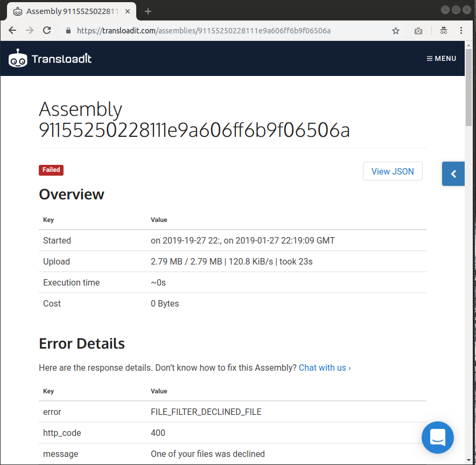Click the Assembly ID page title
The width and height of the screenshot is (476, 465).
194,120
